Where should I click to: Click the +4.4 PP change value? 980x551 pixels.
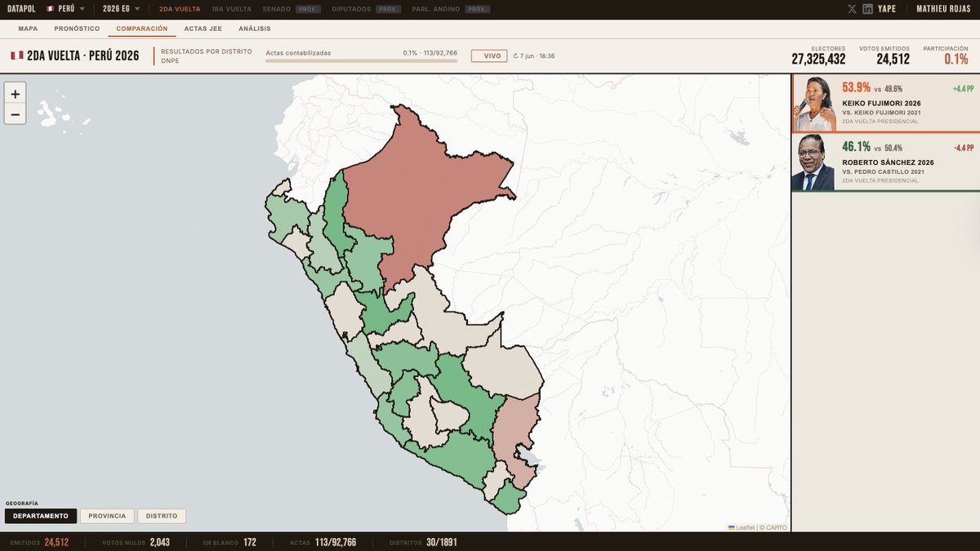click(963, 88)
